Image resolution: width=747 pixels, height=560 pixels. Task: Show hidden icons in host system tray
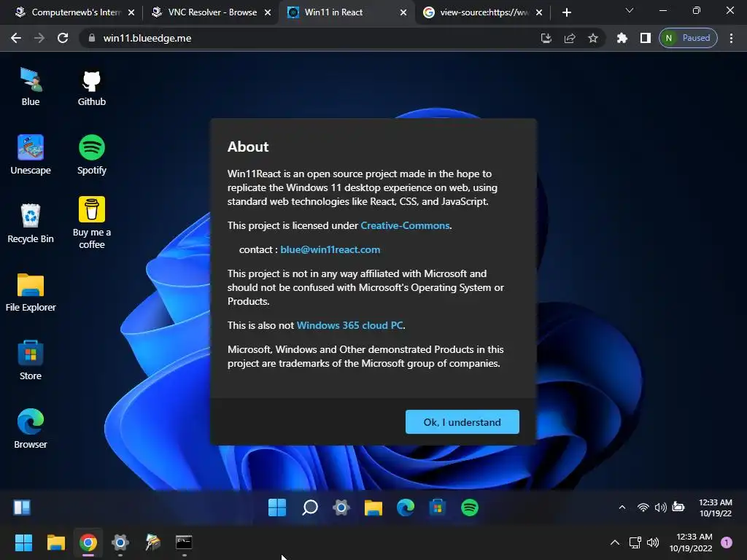[x=615, y=542]
